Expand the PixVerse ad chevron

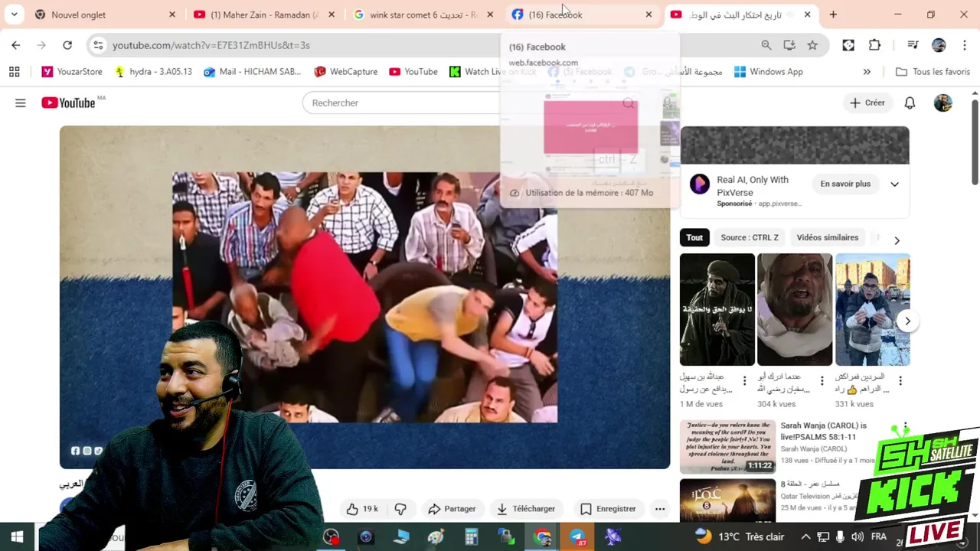coord(894,184)
